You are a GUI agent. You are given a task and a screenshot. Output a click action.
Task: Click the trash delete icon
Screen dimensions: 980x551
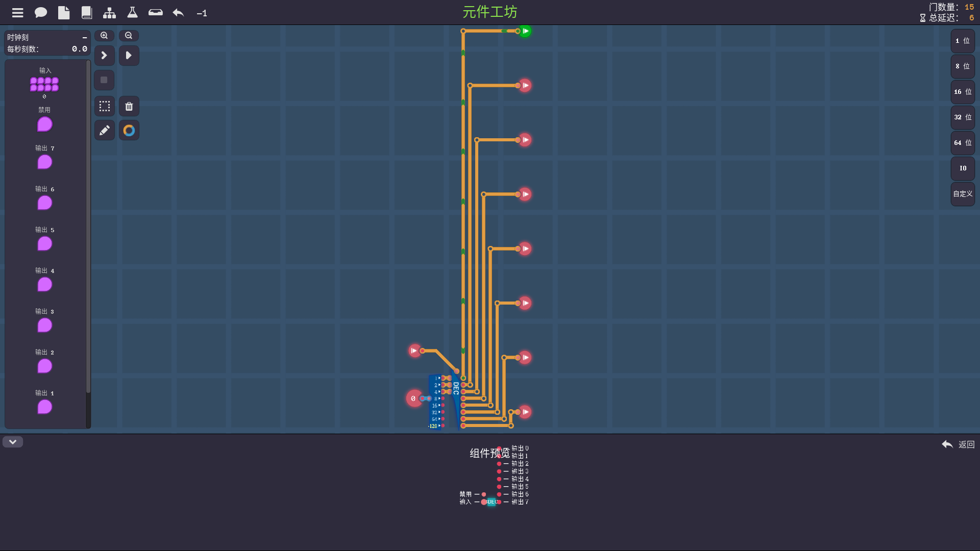[x=129, y=106]
